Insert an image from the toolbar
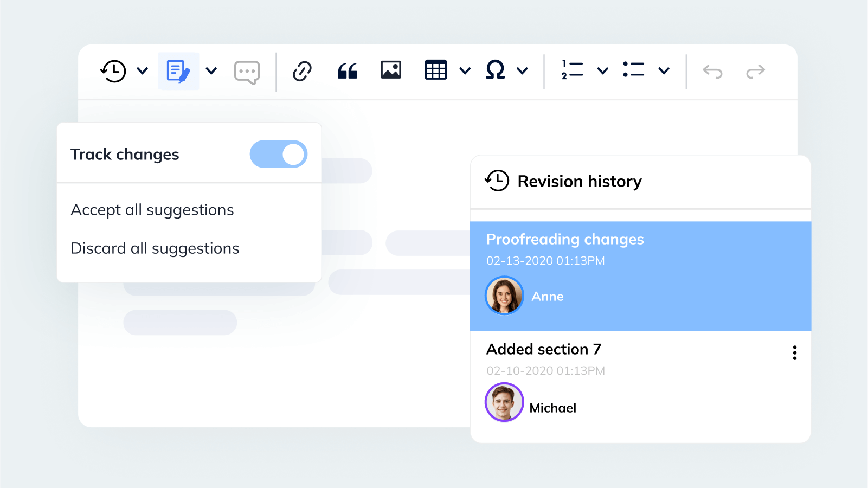 click(x=391, y=70)
